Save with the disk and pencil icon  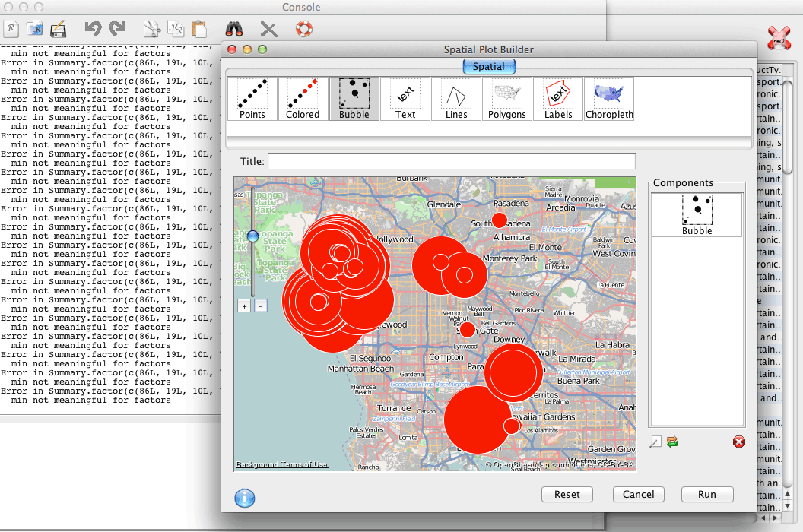(x=59, y=29)
